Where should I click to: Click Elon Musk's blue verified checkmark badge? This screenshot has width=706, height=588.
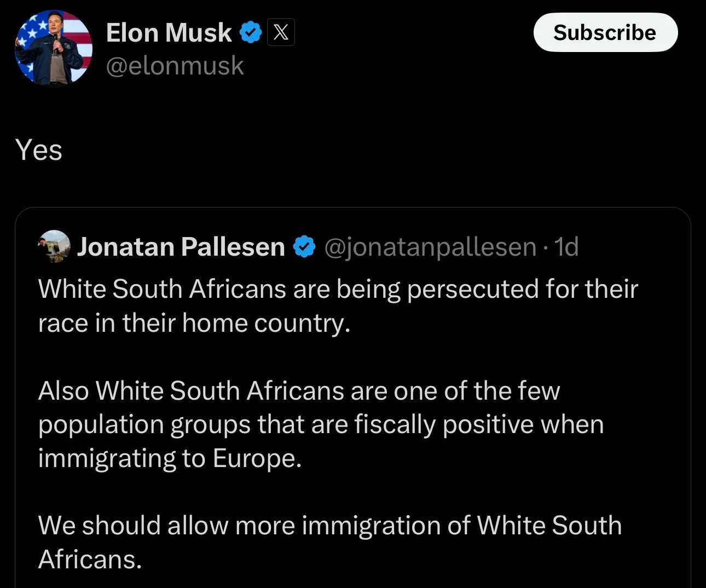pyautogui.click(x=251, y=32)
